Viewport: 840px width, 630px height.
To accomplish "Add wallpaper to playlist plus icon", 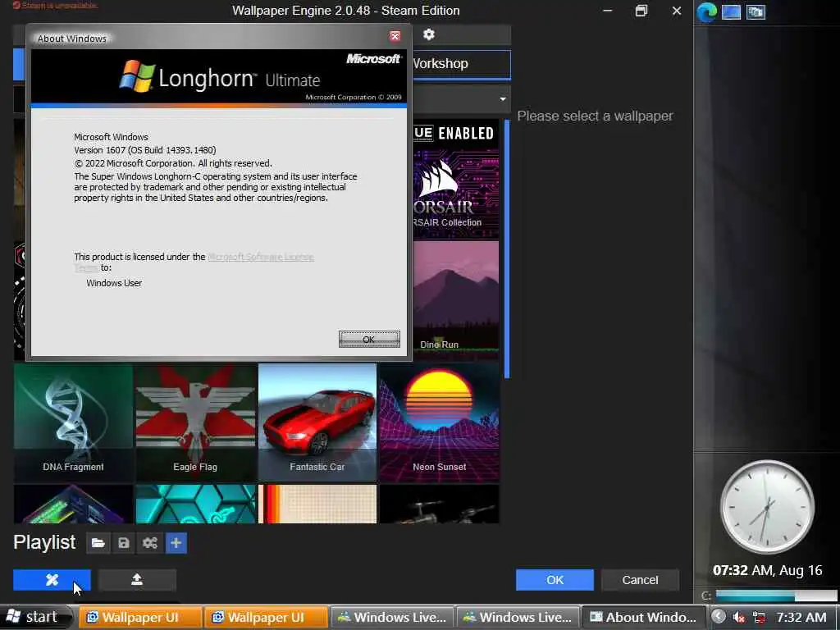I will click(x=176, y=543).
